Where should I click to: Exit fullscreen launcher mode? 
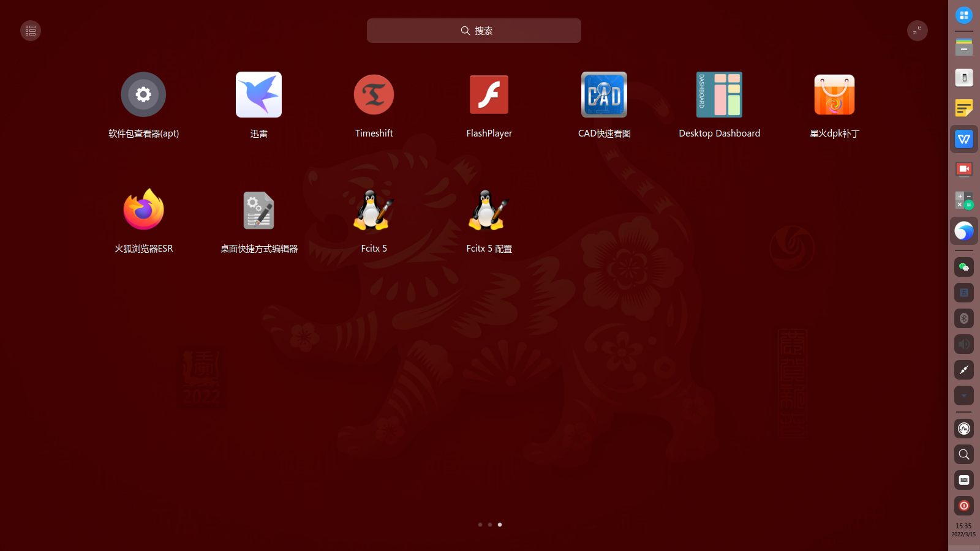pos(918,31)
